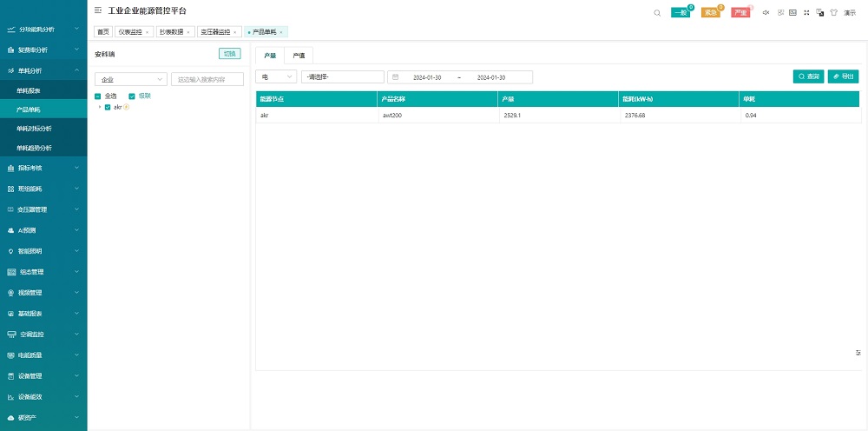Click the 导出 export button
The width and height of the screenshot is (868, 431).
coord(843,76)
